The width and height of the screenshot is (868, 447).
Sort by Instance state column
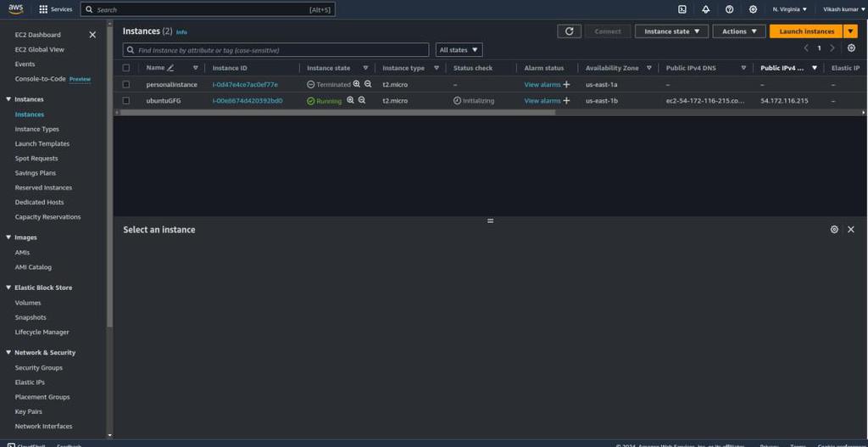365,68
